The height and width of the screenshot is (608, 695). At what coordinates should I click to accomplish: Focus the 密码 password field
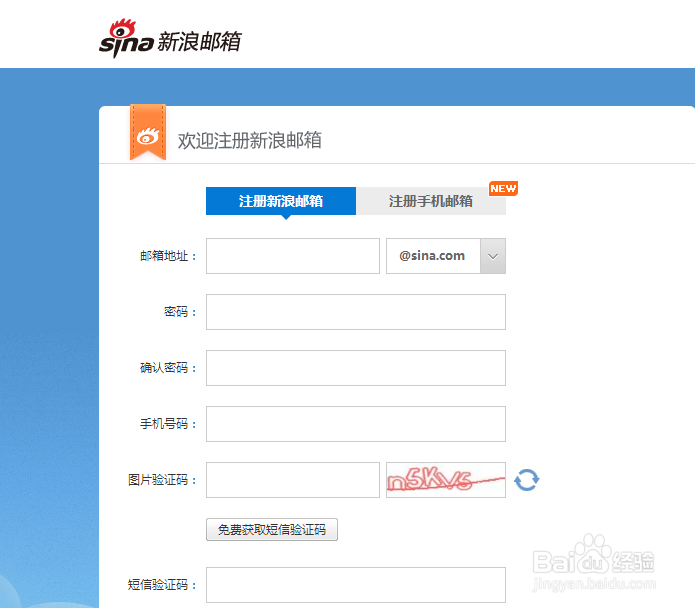[x=356, y=312]
